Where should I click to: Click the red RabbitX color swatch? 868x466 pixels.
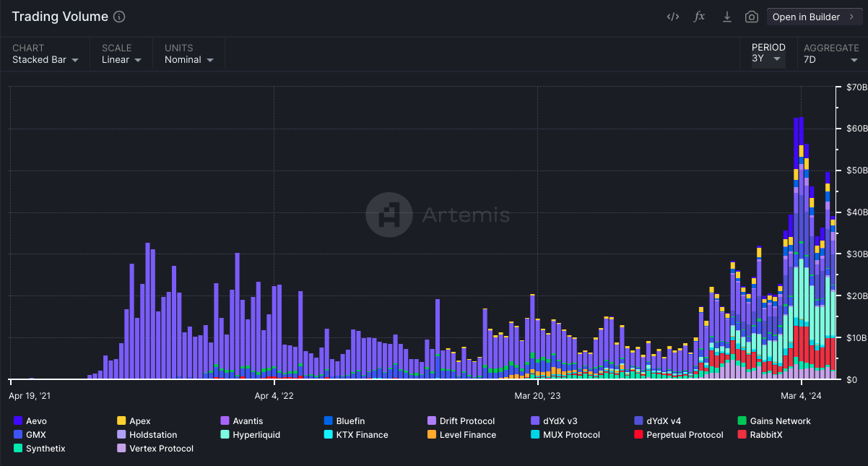pyautogui.click(x=742, y=435)
